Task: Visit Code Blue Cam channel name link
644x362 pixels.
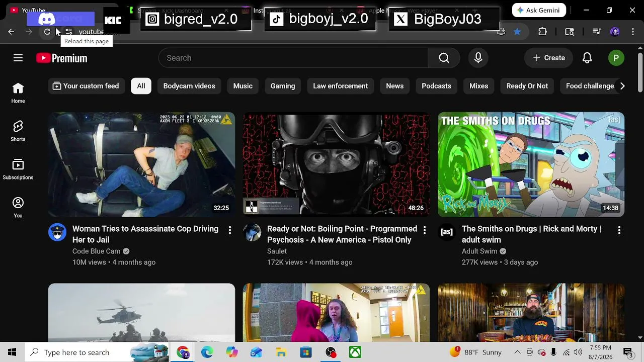Action: 97,251
